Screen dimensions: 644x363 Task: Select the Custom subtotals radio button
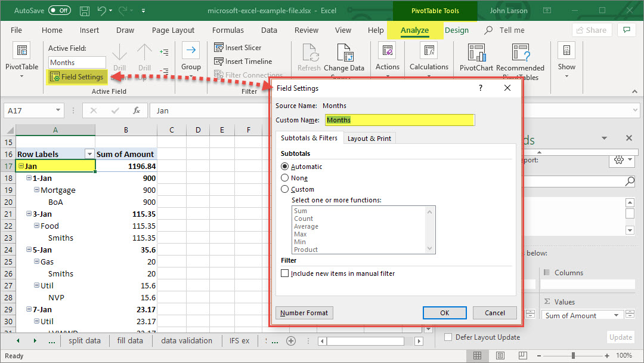pyautogui.click(x=285, y=189)
